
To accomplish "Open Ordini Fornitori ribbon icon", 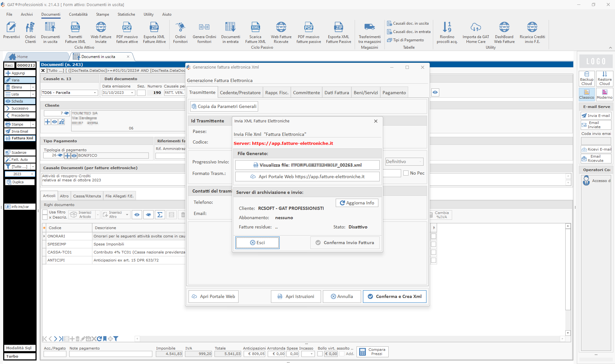I will coord(180,33).
